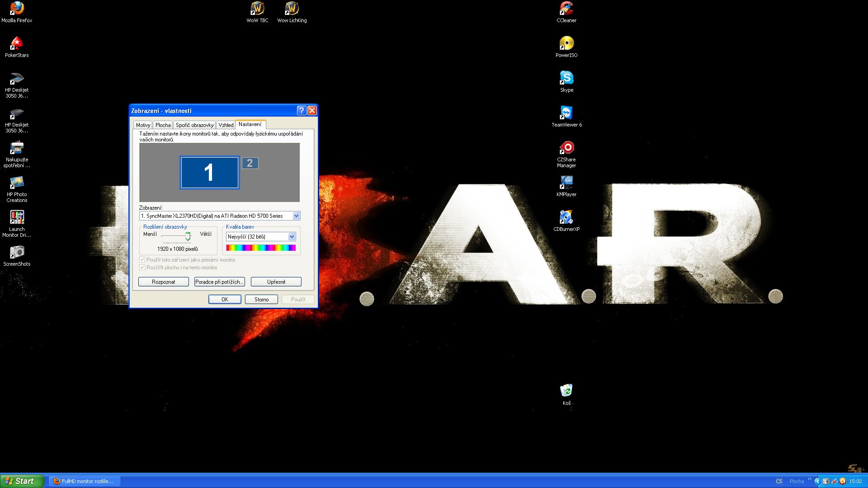Click the Upřesnit button
The width and height of the screenshot is (868, 488).
pyautogui.click(x=276, y=282)
